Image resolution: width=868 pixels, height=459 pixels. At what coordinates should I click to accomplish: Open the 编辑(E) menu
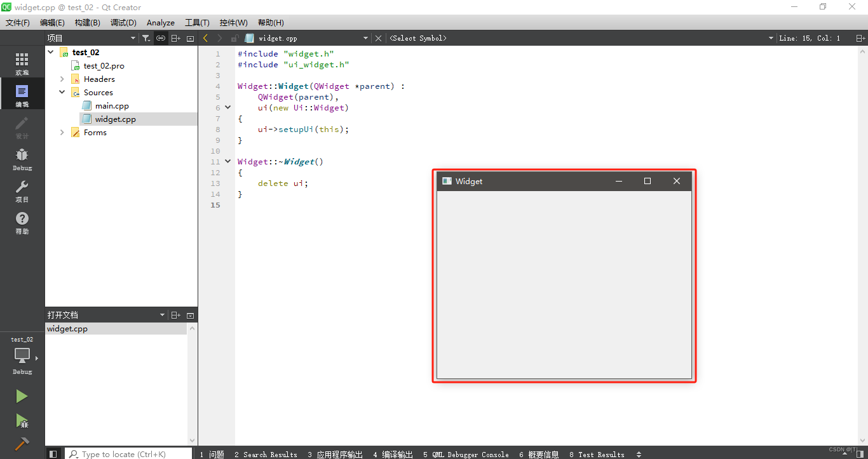52,22
